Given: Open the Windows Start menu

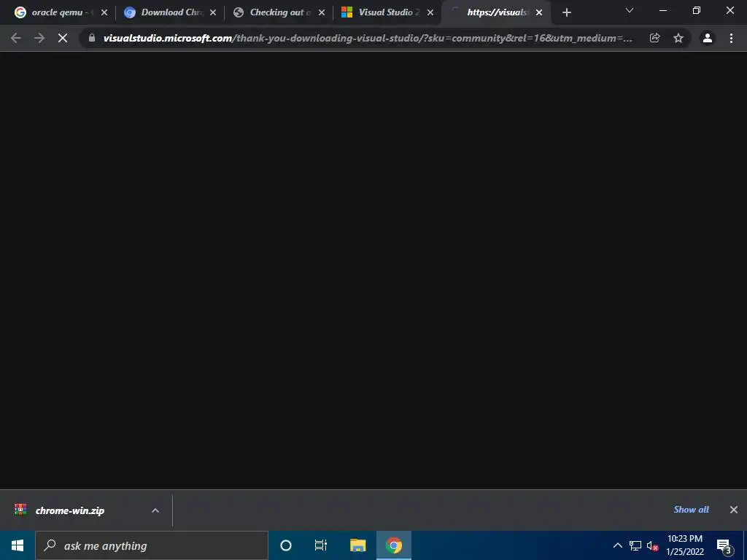Looking at the screenshot, I should click(18, 545).
